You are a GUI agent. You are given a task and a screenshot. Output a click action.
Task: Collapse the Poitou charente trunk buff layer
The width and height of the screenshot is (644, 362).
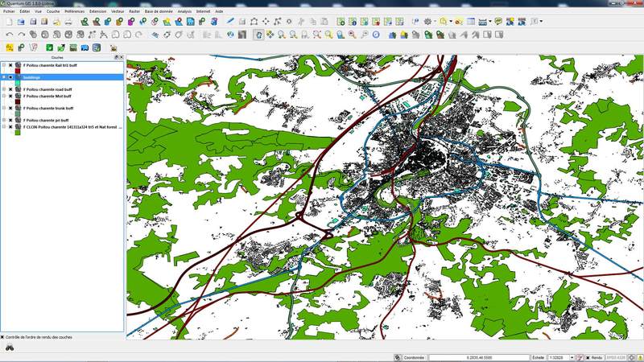point(4,108)
